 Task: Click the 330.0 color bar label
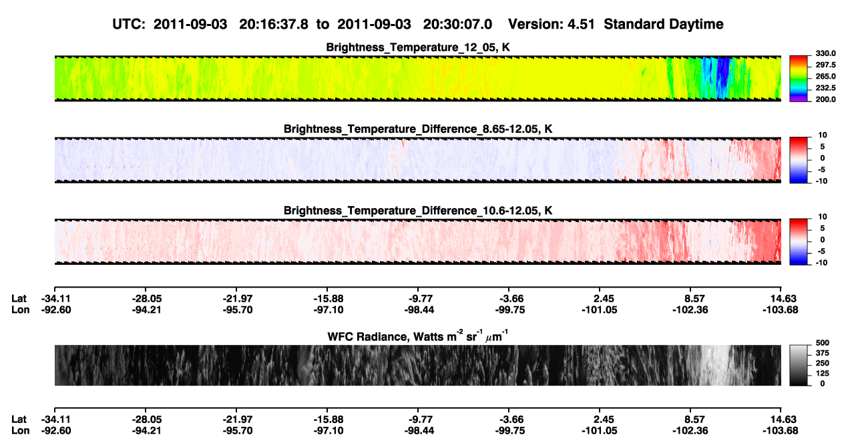[x=826, y=53]
